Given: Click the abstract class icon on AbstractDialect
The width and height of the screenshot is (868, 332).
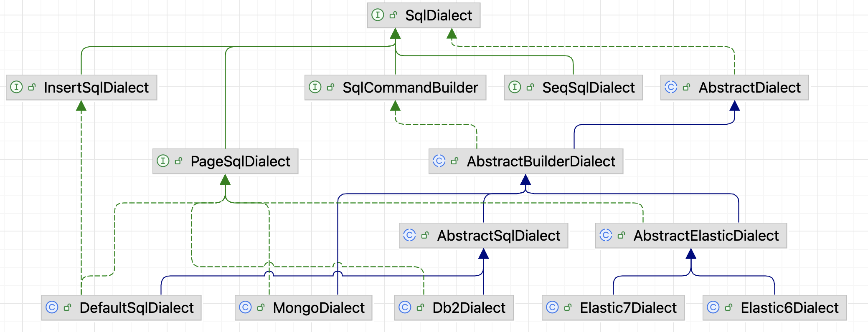Looking at the screenshot, I should point(671,87).
